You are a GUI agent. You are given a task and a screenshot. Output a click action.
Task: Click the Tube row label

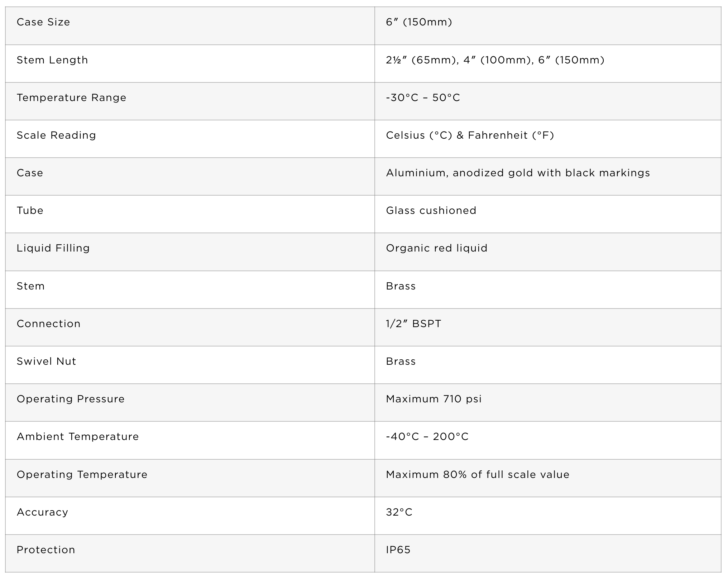[30, 210]
